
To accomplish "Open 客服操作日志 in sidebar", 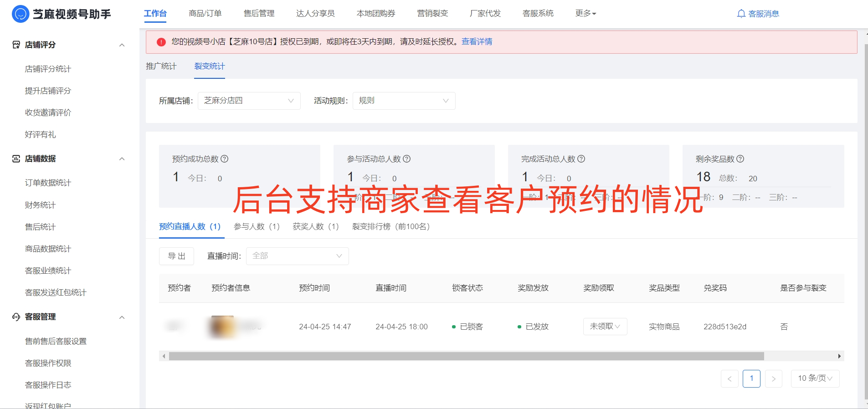I will pos(48,385).
